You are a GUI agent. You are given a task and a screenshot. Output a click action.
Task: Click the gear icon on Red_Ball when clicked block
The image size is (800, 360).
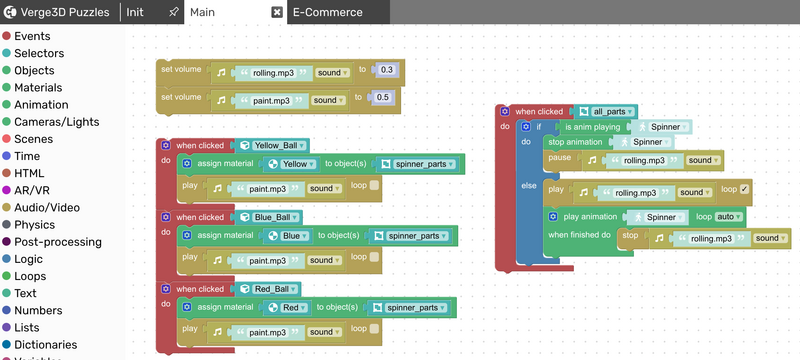click(165, 289)
